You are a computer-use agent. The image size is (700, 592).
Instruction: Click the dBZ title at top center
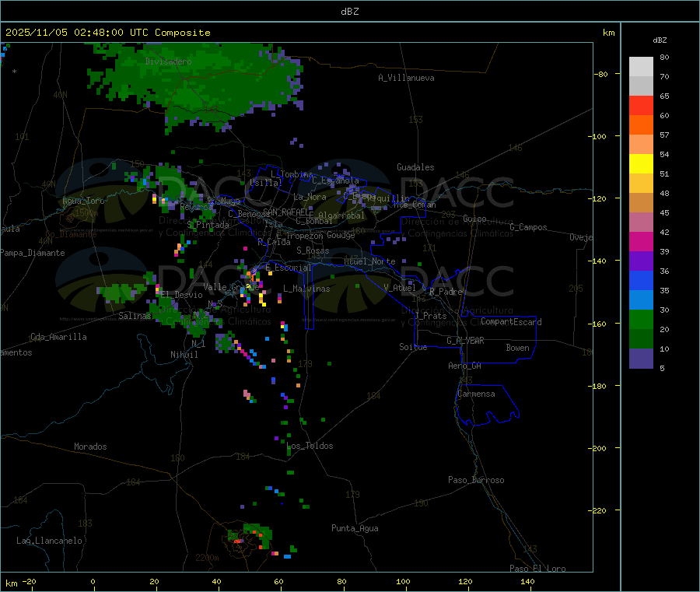[349, 12]
